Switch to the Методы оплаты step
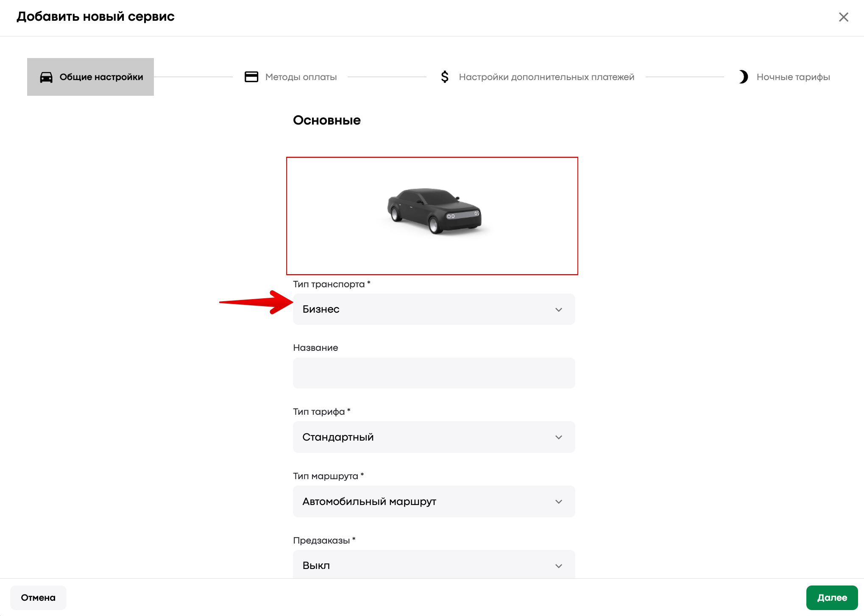This screenshot has height=616, width=864. 291,77
